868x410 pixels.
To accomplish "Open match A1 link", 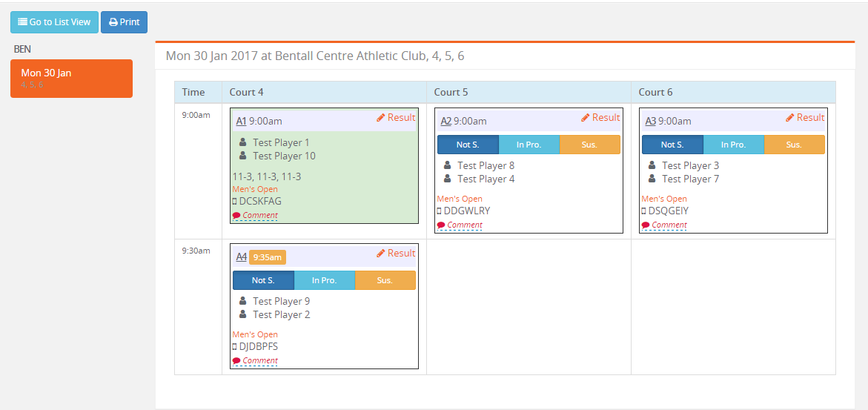I will pos(241,121).
